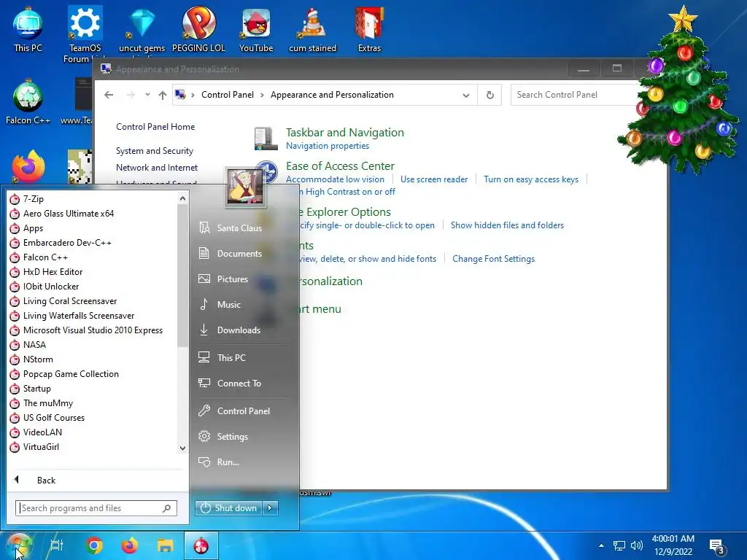Image resolution: width=747 pixels, height=560 pixels.
Task: Open the notification center icon
Action: click(x=717, y=547)
